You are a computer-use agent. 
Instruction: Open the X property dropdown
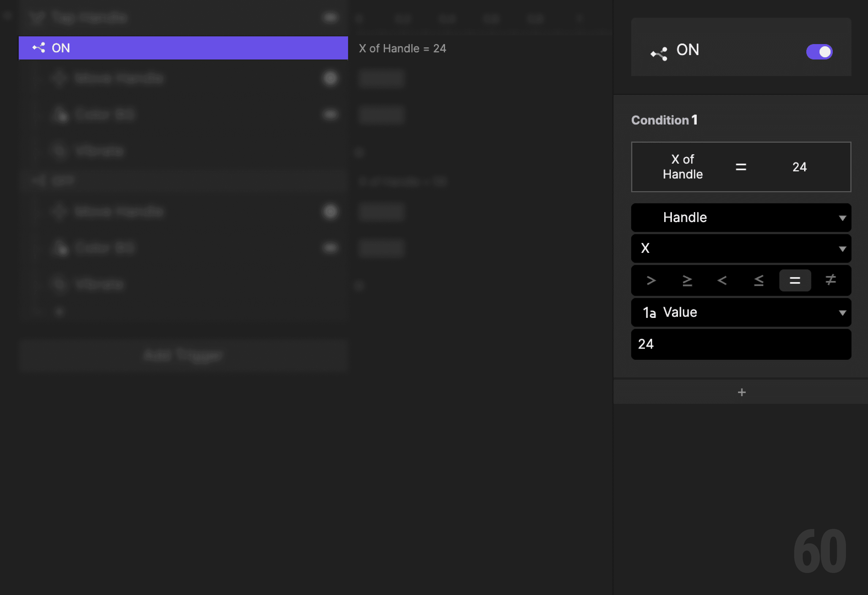[741, 248]
